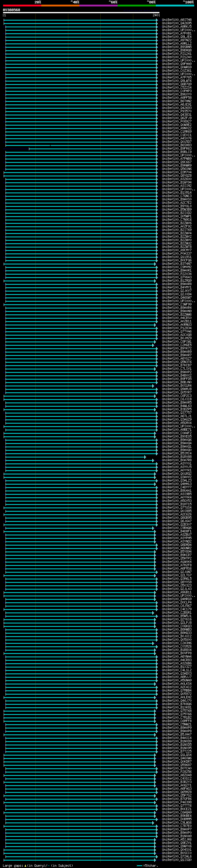Select hit label UniRef100_Q05WP1
Screen dimensions: 197x868
pyautogui.click(x=177, y=216)
